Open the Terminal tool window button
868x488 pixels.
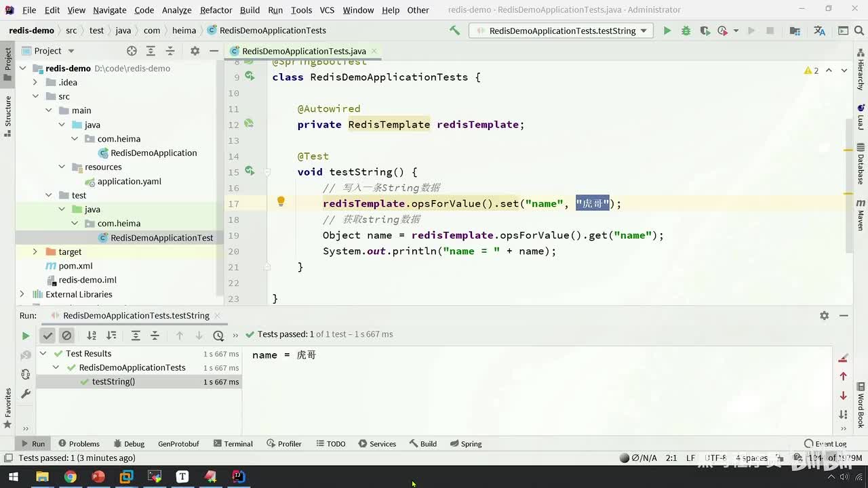click(233, 444)
